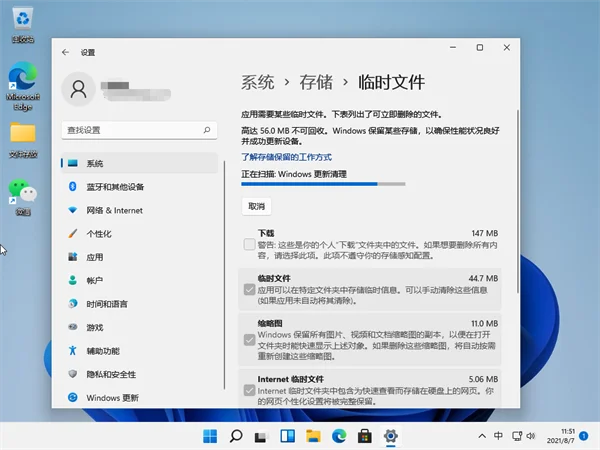Open the notification badge in the tray

click(584, 436)
